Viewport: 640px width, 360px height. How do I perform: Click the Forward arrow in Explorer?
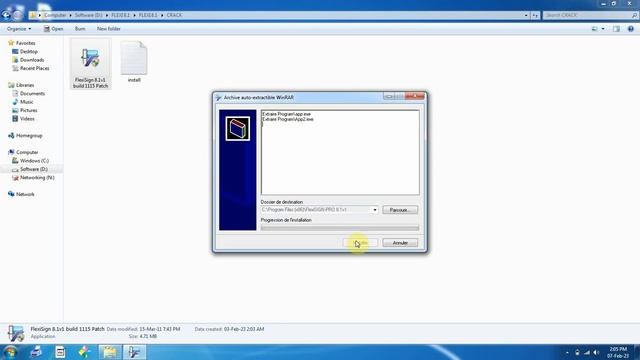[17, 15]
